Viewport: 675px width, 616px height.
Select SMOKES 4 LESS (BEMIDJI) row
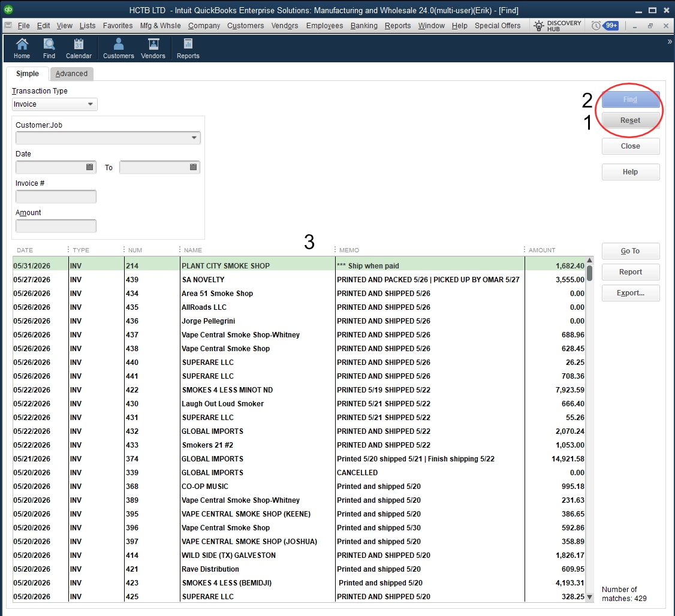tap(299, 582)
